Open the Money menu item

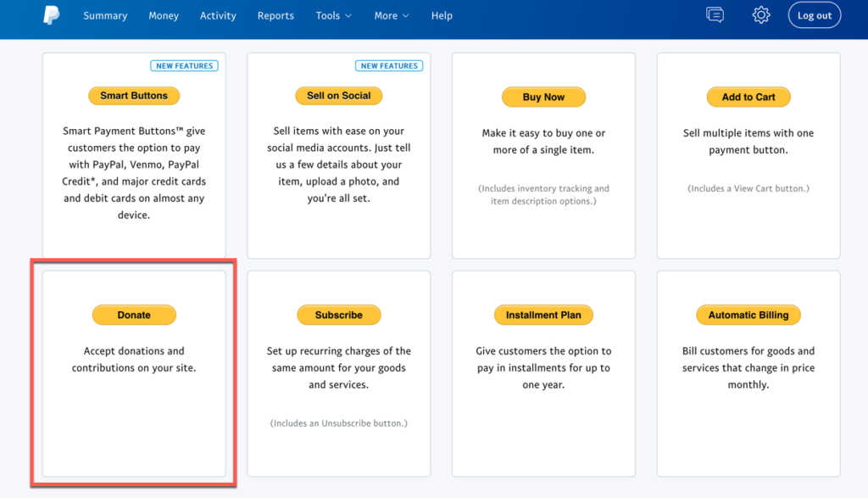[x=164, y=15]
